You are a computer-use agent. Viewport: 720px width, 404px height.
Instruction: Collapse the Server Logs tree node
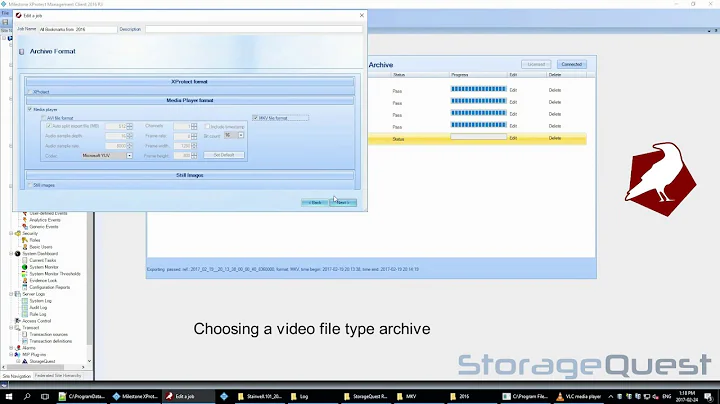11,294
